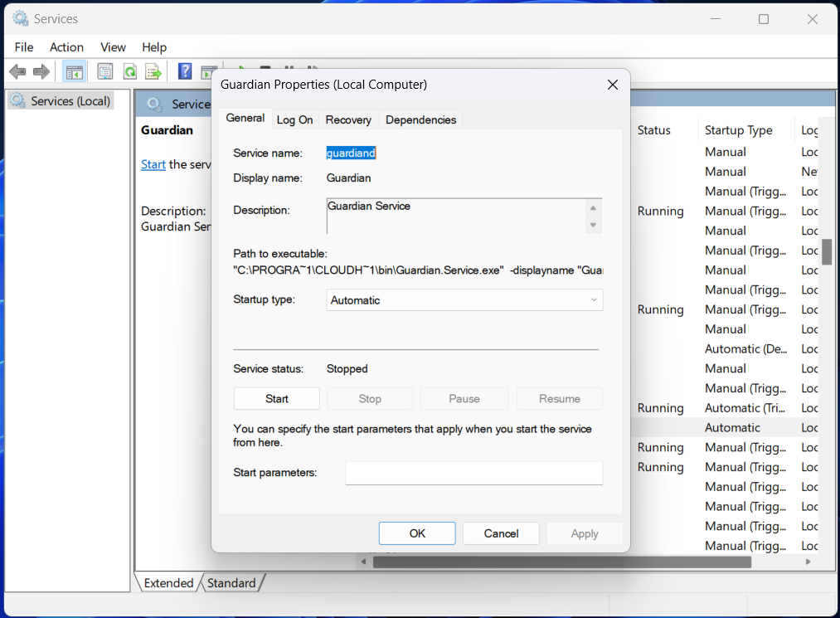Click the Services gear icon in title bar
The image size is (840, 618).
tap(21, 19)
